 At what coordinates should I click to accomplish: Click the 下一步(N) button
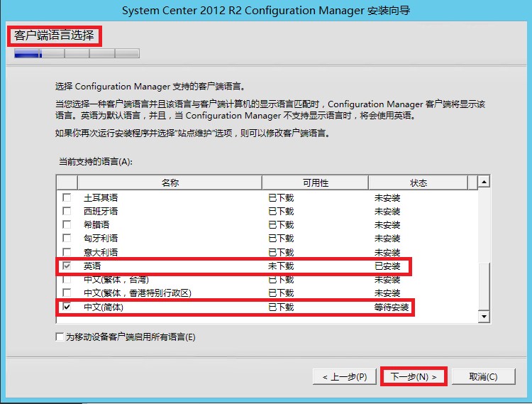pos(414,376)
